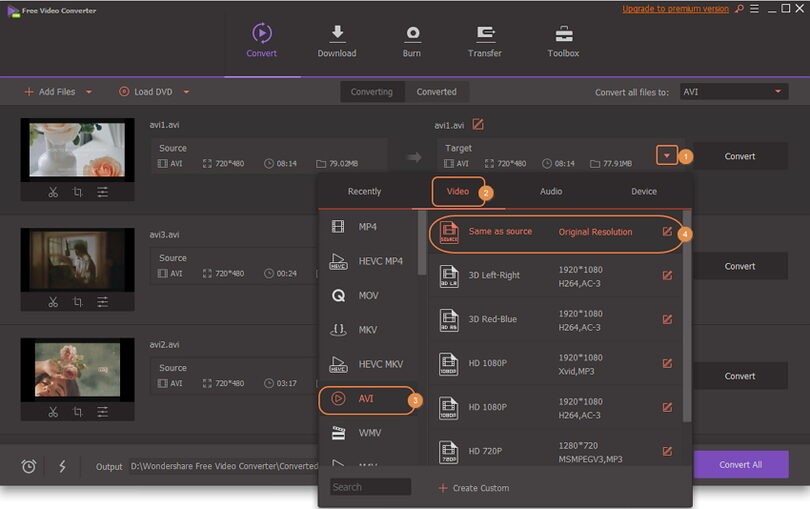Click the effects sliders icon under avi2.avi
This screenshot has width=810, height=509.
[103, 412]
